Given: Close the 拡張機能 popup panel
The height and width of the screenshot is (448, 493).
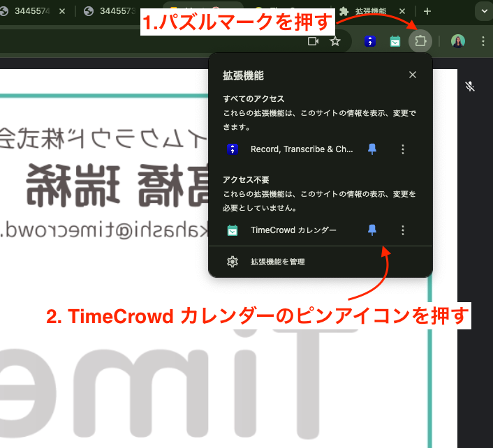Looking at the screenshot, I should [413, 75].
